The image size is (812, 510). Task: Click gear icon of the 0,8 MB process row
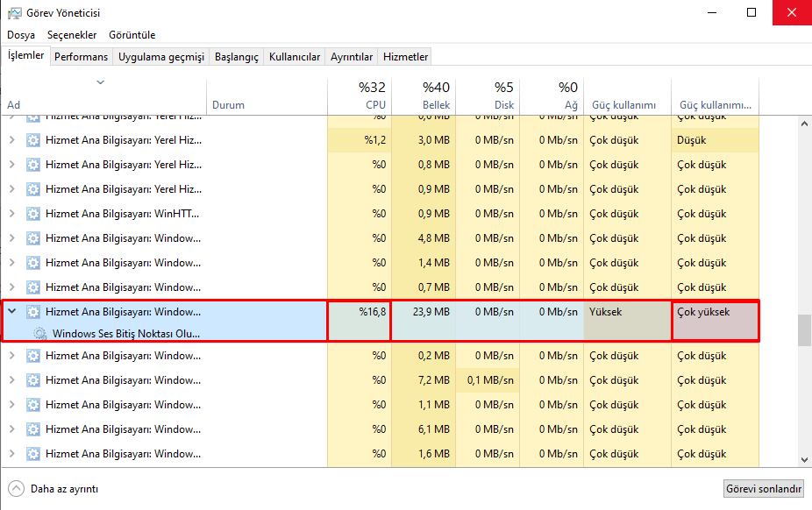pyautogui.click(x=33, y=165)
